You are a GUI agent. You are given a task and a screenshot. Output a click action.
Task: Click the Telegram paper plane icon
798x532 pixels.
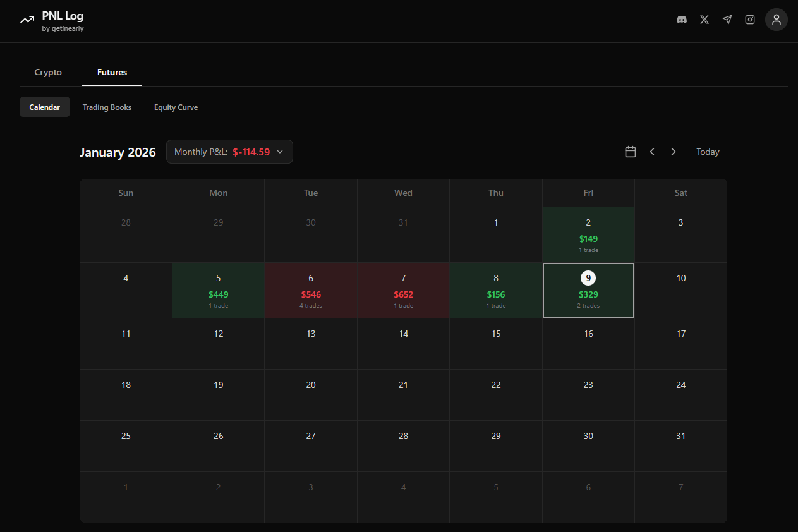click(x=727, y=20)
